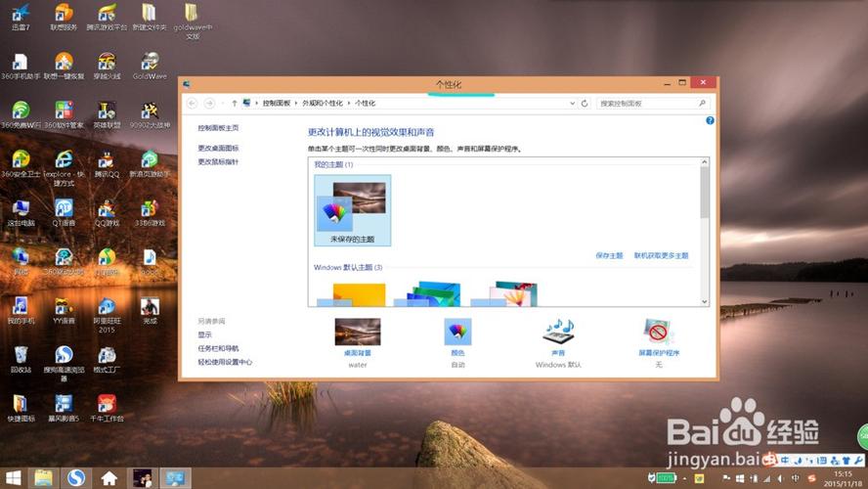Open 控制面板主页 link
The width and height of the screenshot is (868, 489).
(x=218, y=128)
